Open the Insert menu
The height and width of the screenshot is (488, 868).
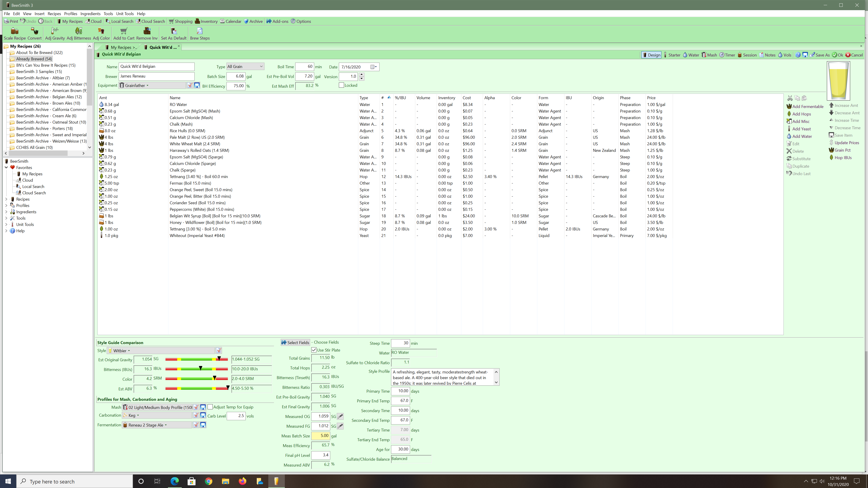point(39,14)
